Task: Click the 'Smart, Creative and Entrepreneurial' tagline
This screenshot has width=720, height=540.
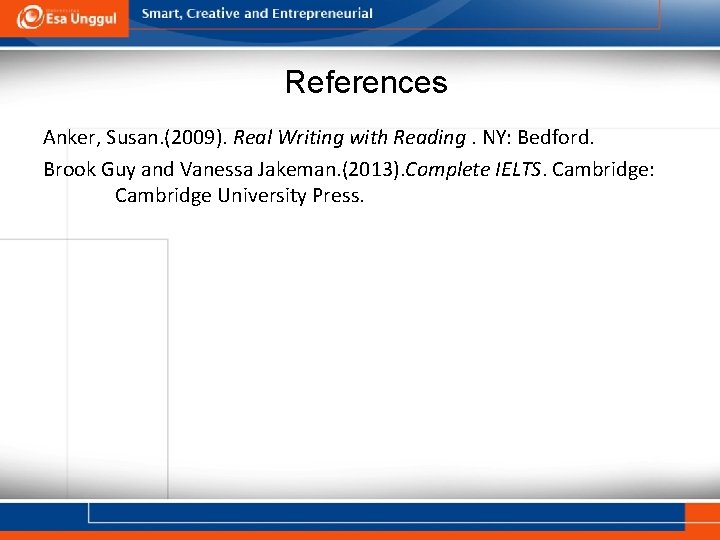Action: coord(257,14)
